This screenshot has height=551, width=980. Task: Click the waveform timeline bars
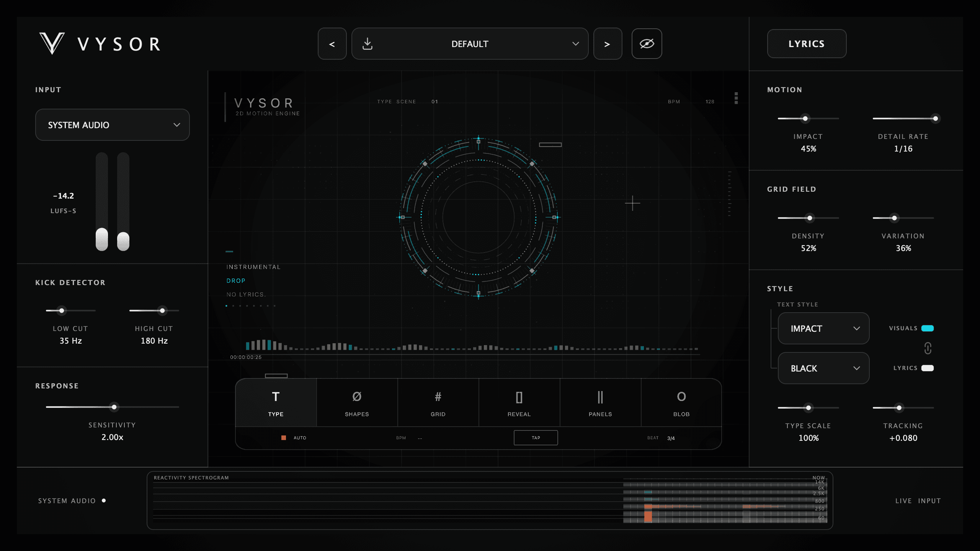pos(472,345)
